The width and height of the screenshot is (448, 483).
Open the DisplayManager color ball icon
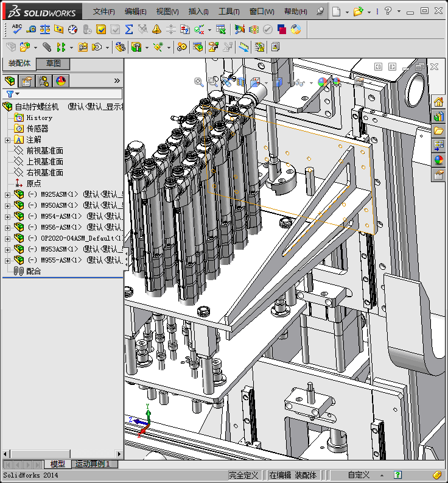point(61,81)
